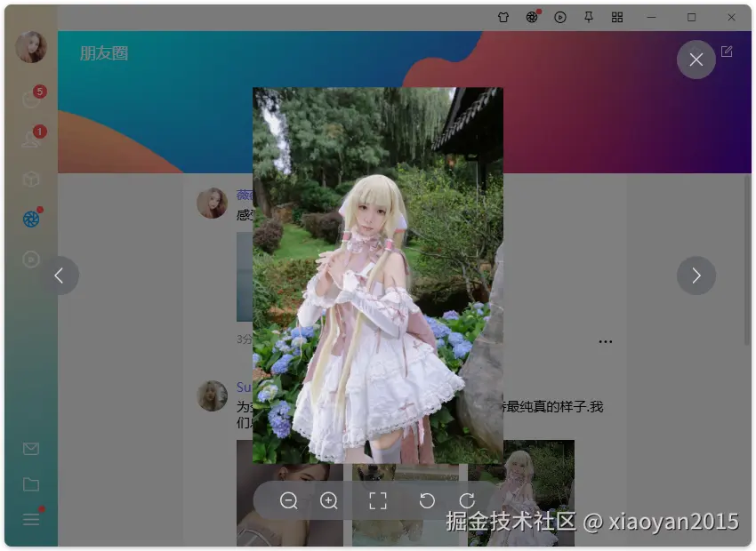Viewport: 756px width, 551px height.
Task: Go to the previous image
Action: click(60, 275)
